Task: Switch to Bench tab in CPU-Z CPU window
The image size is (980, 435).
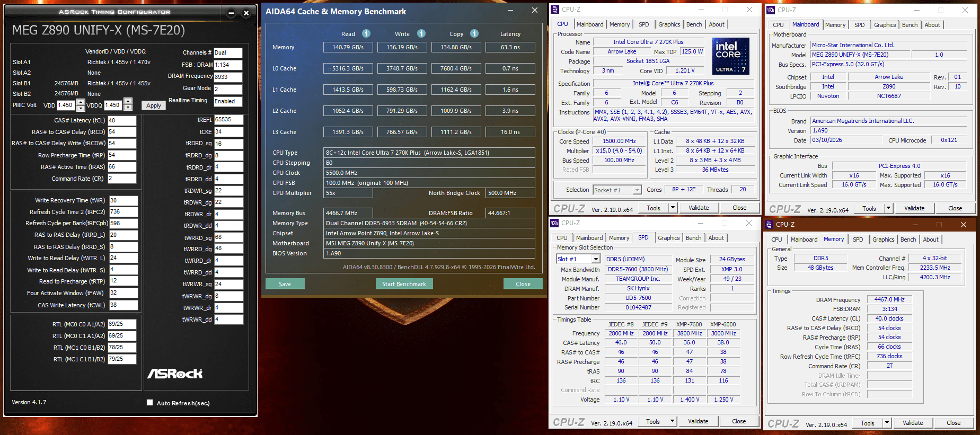Action: (694, 24)
